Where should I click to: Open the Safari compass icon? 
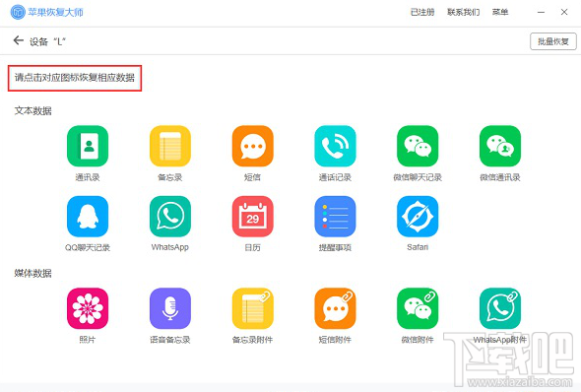pos(418,217)
